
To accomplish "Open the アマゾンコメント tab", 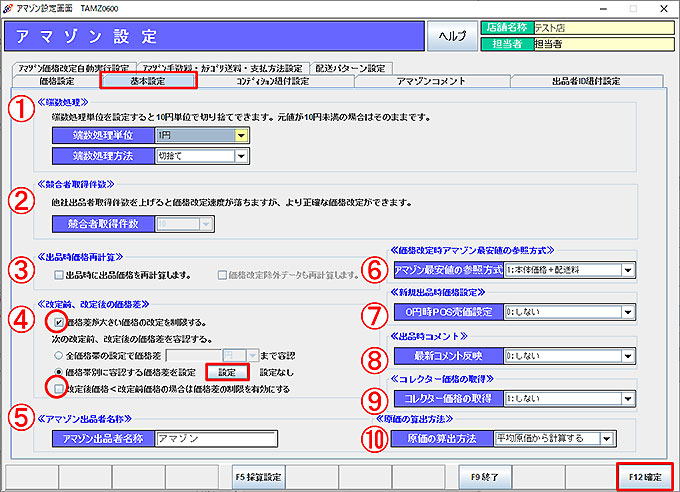I will [432, 81].
